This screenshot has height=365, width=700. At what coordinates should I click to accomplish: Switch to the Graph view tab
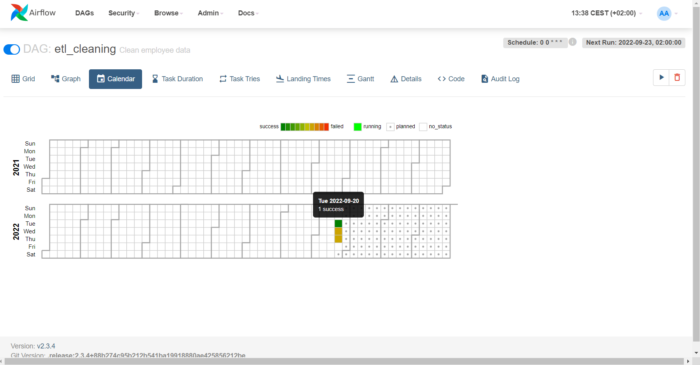pyautogui.click(x=66, y=79)
